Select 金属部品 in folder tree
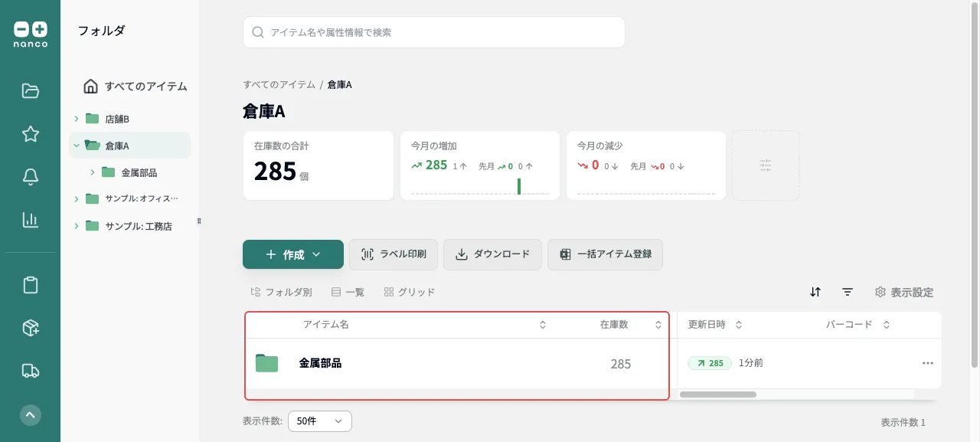 pos(139,172)
